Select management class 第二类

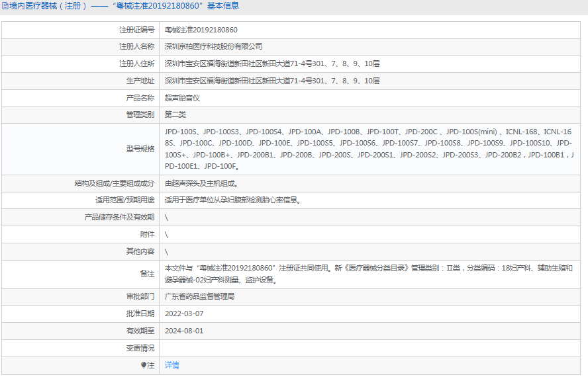coord(175,114)
